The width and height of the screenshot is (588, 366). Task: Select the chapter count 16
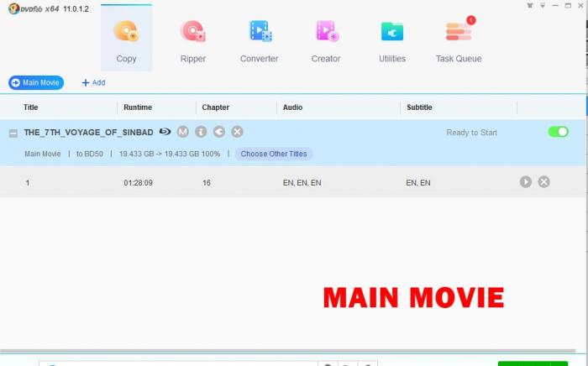pyautogui.click(x=207, y=183)
